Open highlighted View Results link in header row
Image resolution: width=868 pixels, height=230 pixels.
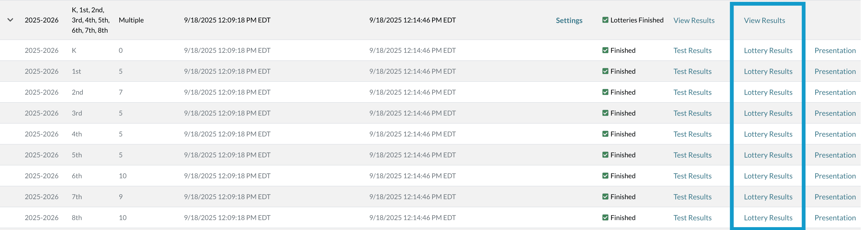764,20
